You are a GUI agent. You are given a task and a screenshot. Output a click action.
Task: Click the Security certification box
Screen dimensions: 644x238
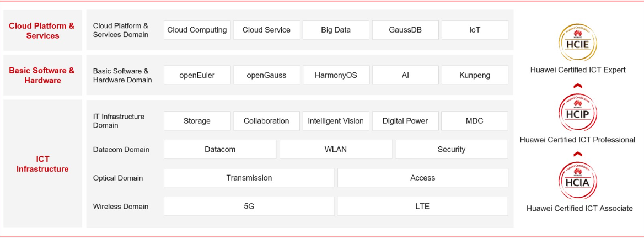(x=452, y=149)
